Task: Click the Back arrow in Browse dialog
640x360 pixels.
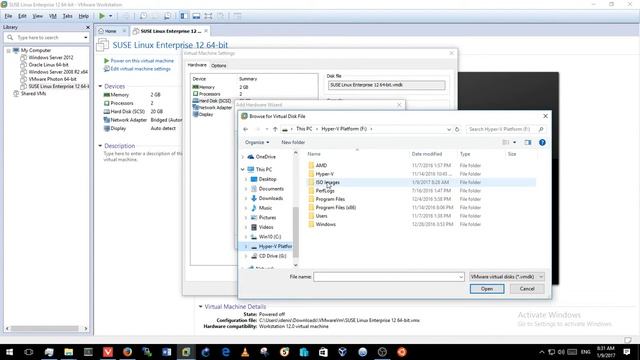Action: tap(246, 129)
